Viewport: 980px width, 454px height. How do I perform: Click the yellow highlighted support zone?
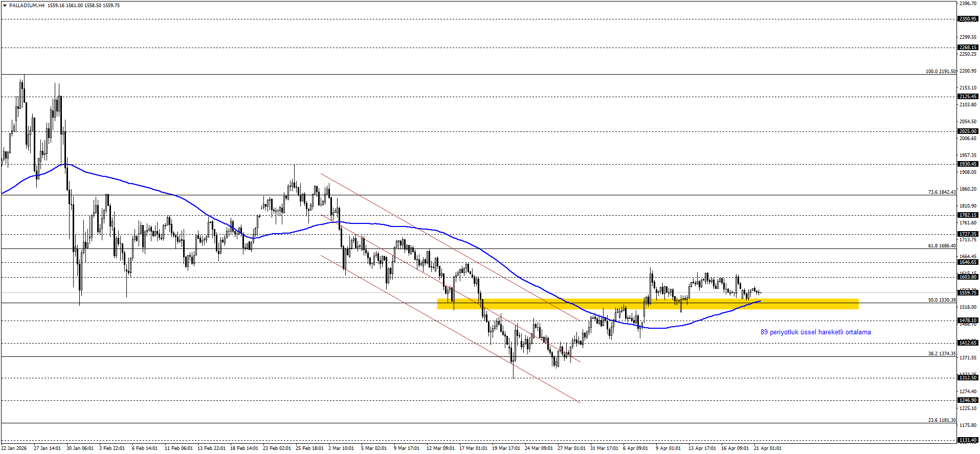click(648, 304)
